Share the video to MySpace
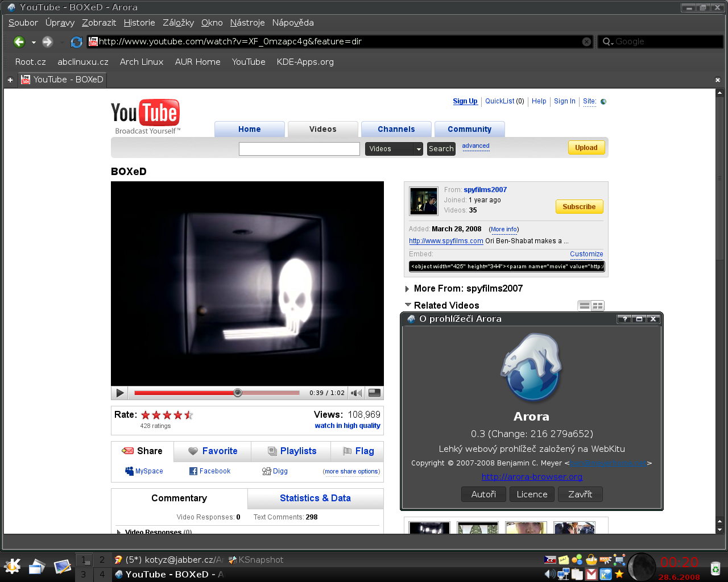Image resolution: width=728 pixels, height=582 pixels. pos(144,471)
